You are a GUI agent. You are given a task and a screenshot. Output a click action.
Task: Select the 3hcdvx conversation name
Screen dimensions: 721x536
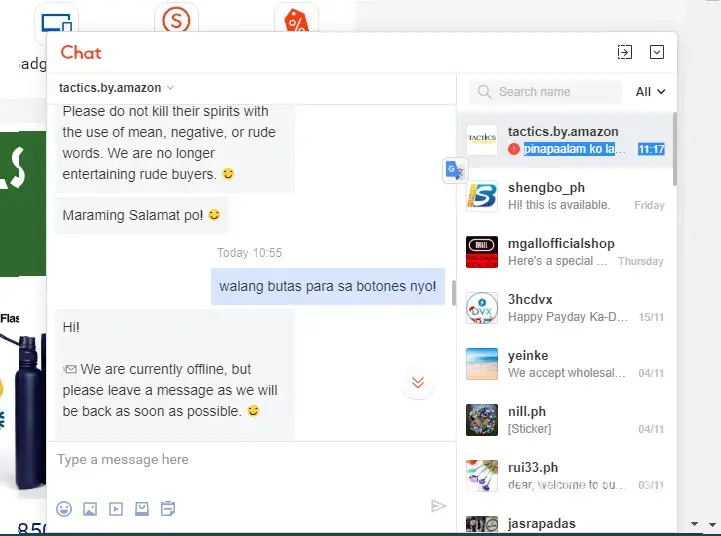(530, 299)
